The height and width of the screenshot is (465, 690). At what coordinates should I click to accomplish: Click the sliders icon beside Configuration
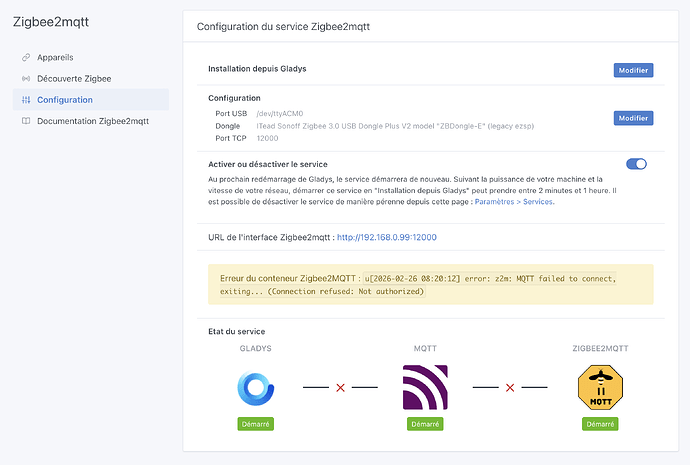pos(26,100)
